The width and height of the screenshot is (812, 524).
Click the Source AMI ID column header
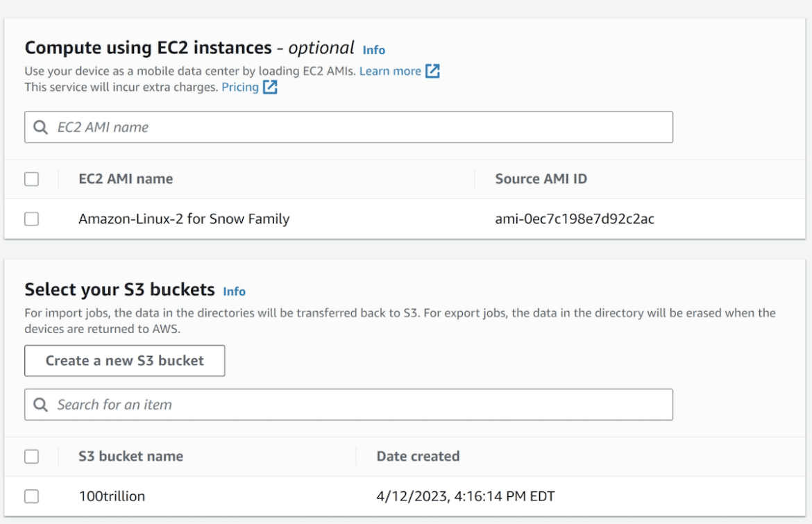[541, 179]
